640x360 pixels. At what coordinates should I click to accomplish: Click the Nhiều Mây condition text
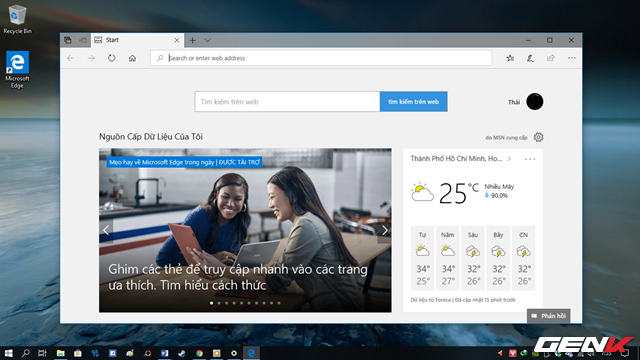pyautogui.click(x=499, y=187)
